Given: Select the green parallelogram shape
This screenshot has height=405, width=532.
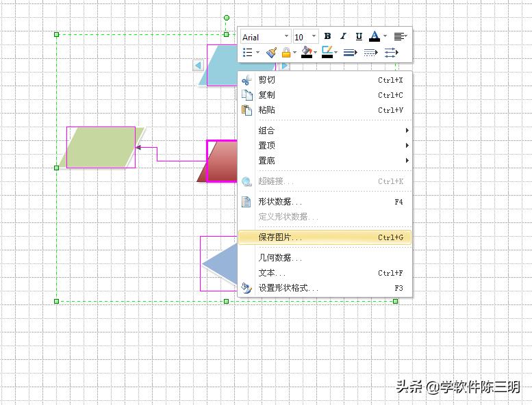Looking at the screenshot, I should tap(101, 147).
